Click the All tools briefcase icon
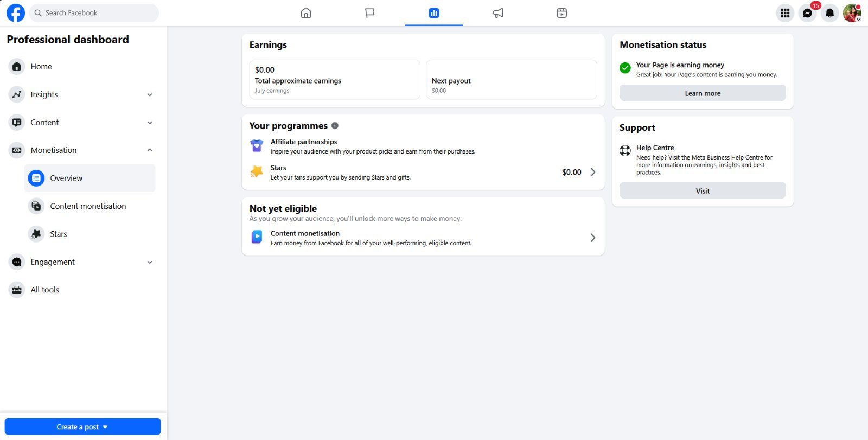 click(17, 290)
